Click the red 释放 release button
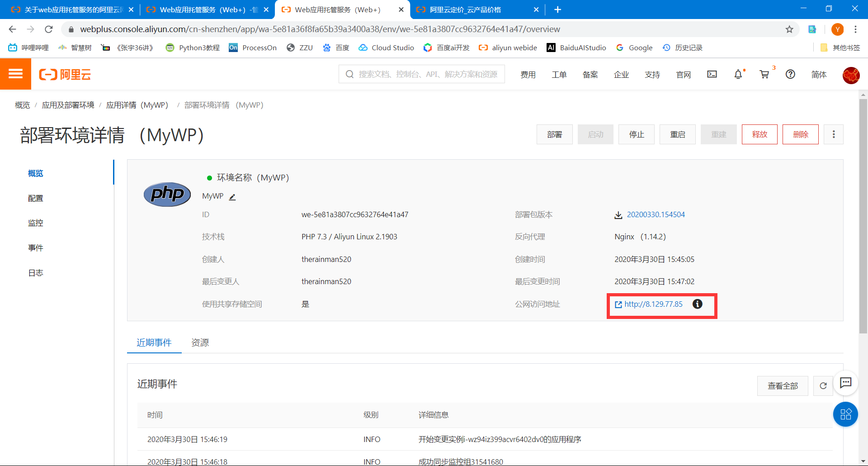 (759, 134)
